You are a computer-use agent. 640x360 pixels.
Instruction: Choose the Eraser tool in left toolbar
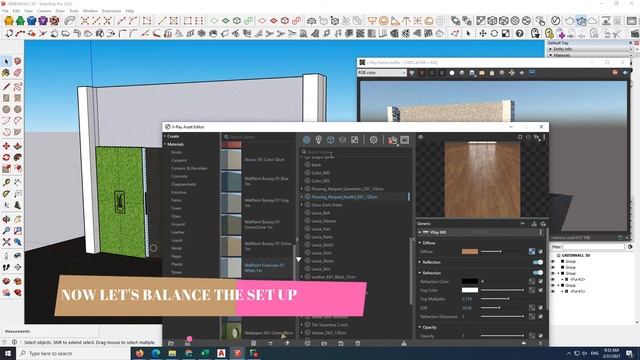click(x=18, y=73)
